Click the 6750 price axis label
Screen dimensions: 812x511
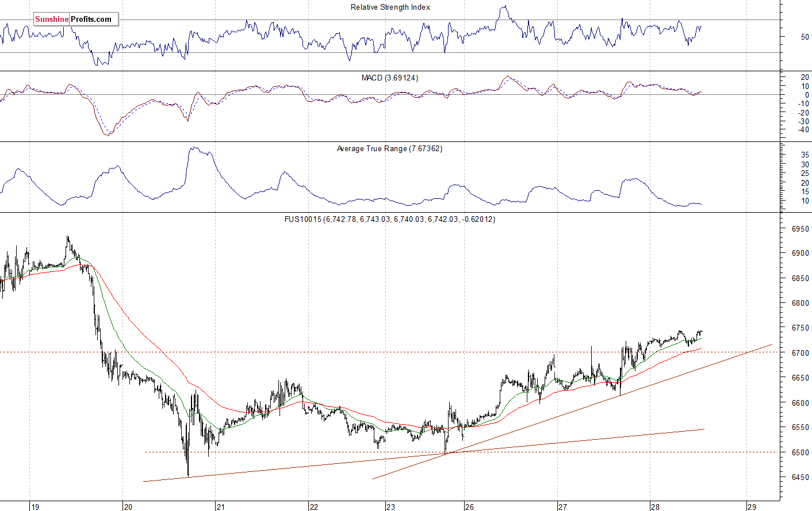(x=800, y=328)
